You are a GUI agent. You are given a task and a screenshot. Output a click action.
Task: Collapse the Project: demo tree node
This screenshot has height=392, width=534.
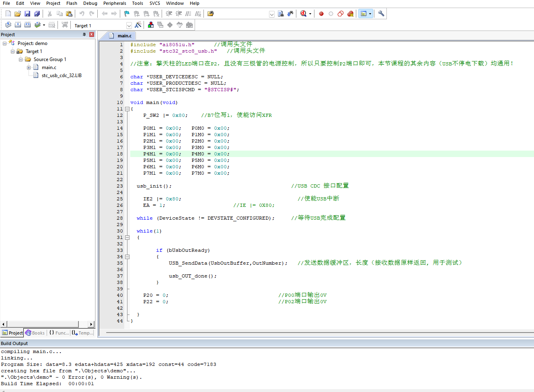pyautogui.click(x=5, y=43)
